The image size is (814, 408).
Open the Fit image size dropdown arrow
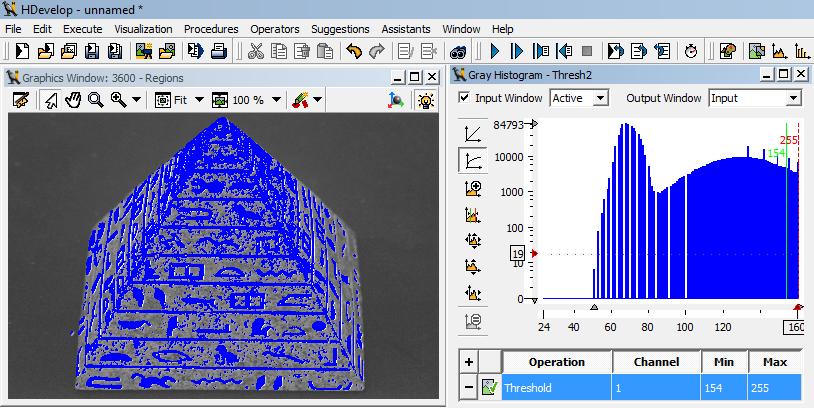[x=199, y=100]
